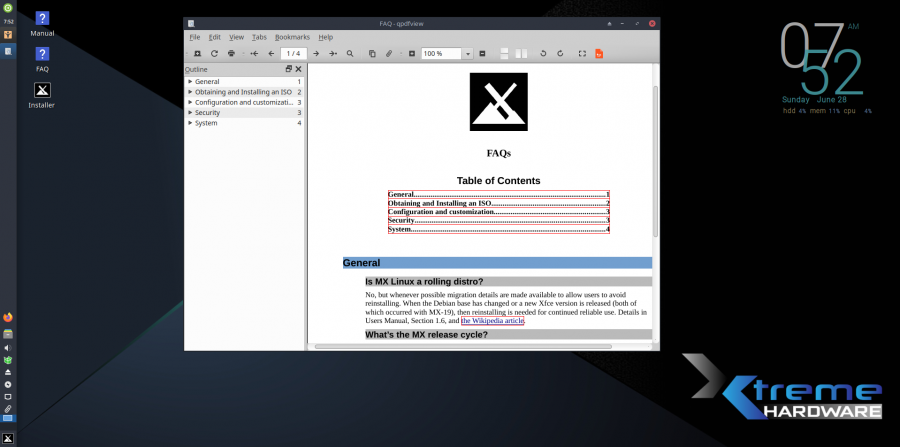Launch Firefox from the side panel
Screen dimensions: 900x447
click(x=8, y=317)
